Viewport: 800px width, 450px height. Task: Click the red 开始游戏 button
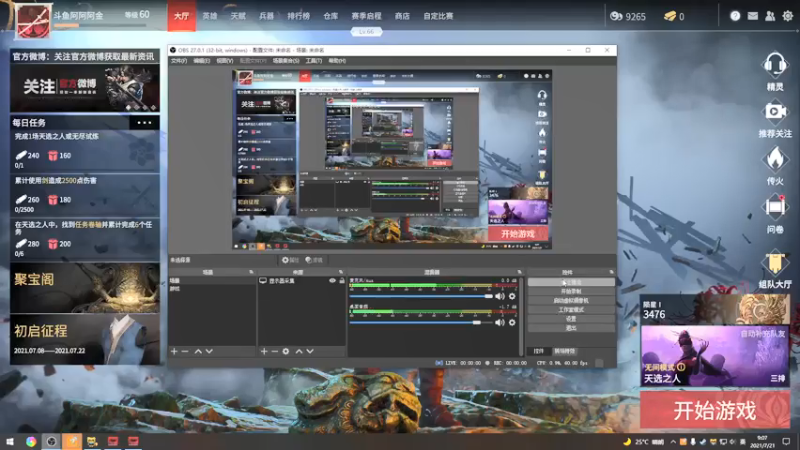click(715, 410)
